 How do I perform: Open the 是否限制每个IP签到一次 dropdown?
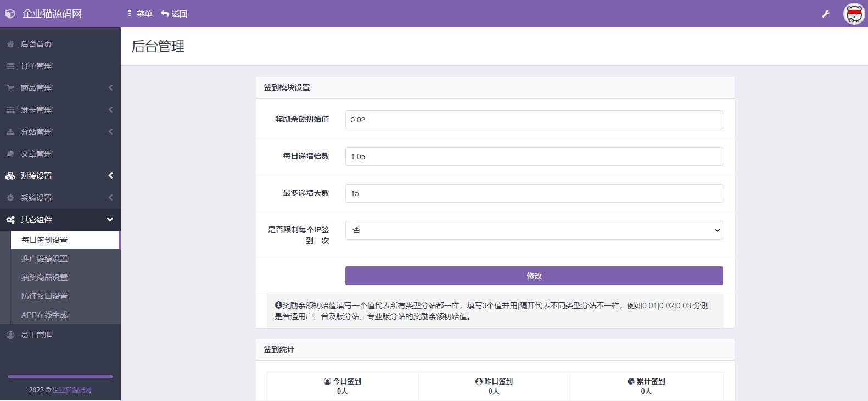coord(534,230)
